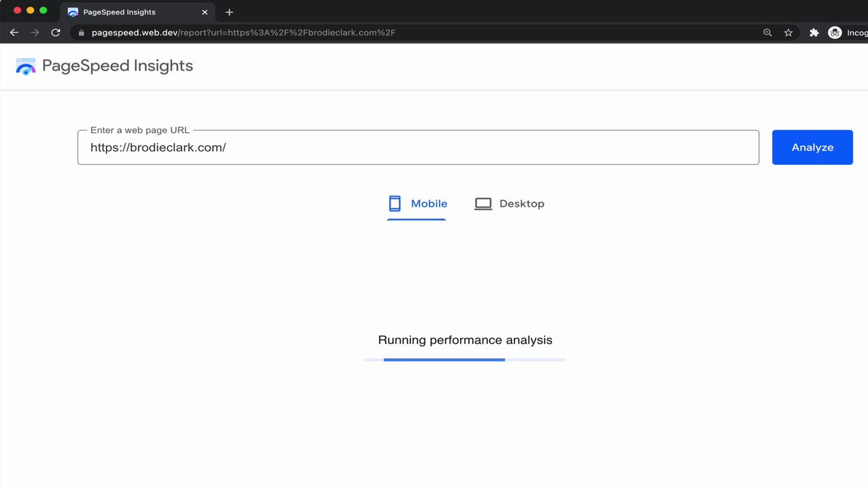Screen dimensions: 868x488
Task: Click the browser back arrow
Action: 14,33
